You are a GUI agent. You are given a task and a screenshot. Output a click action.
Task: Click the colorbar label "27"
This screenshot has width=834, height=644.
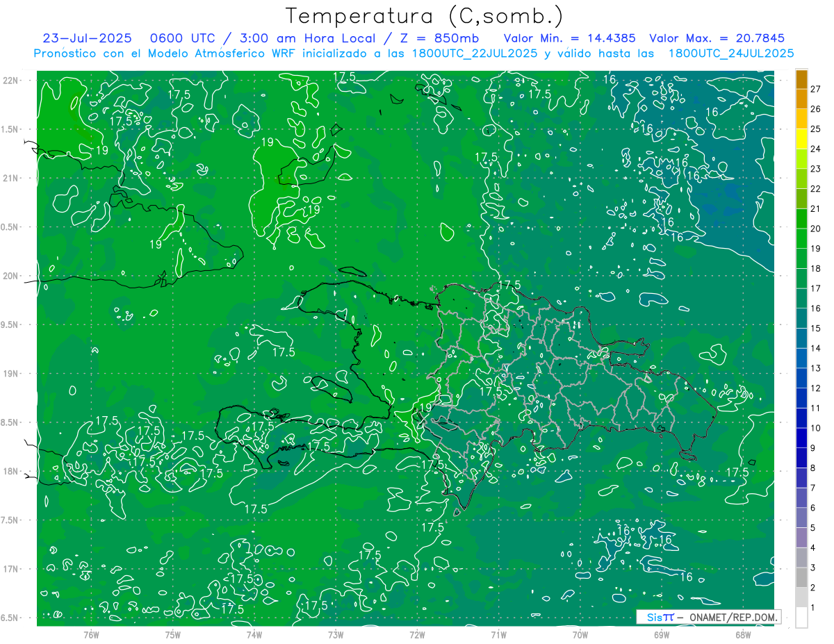[816, 88]
